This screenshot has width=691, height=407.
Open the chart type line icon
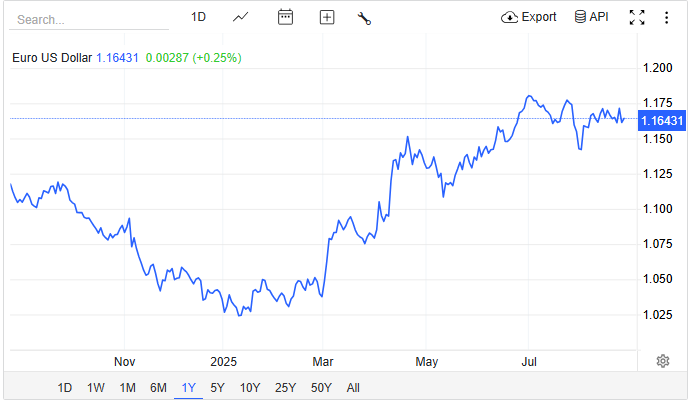click(241, 17)
